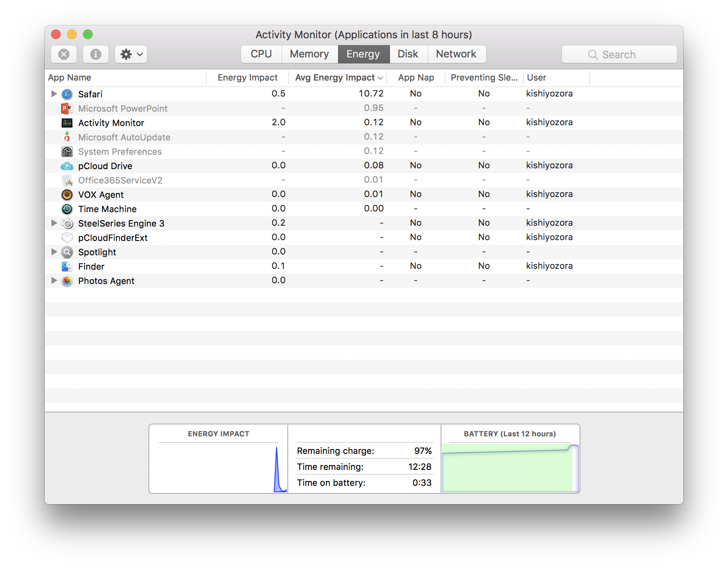Click the Photos Agent flower icon
This screenshot has height=568, width=728.
[67, 281]
